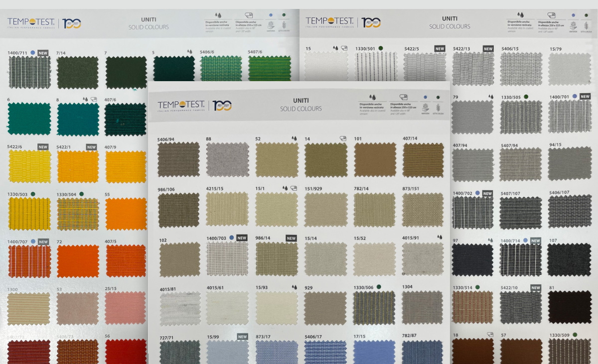Image resolution: width=598 pixels, height=364 pixels.
Task: Click the blue dot next to 1400/714
Action: pos(525,241)
